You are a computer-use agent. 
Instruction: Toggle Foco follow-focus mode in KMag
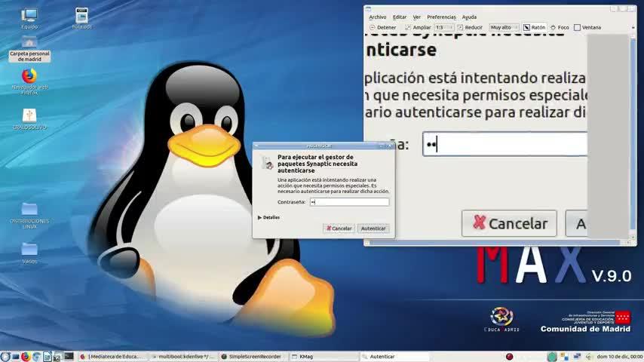(560, 28)
